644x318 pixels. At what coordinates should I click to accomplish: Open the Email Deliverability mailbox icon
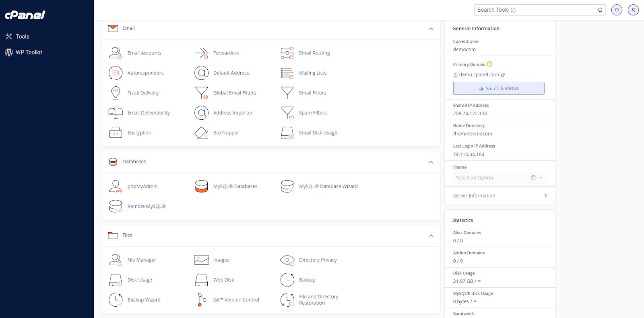coord(116,113)
